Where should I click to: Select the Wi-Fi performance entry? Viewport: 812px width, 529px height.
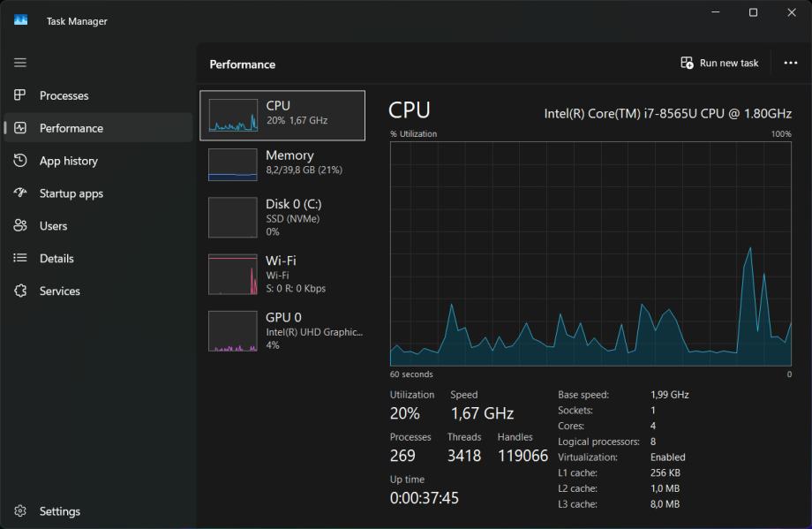click(282, 275)
